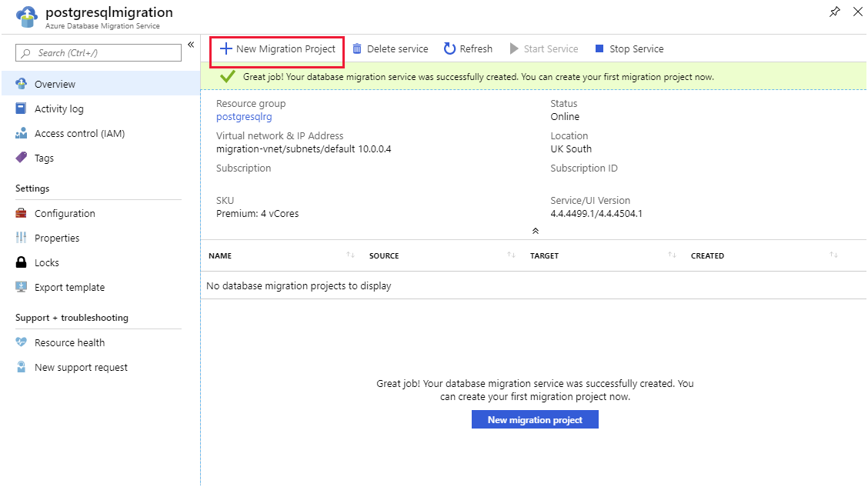The width and height of the screenshot is (868, 487).
Task: Sort projects by TARGET column arrows
Action: tap(672, 255)
